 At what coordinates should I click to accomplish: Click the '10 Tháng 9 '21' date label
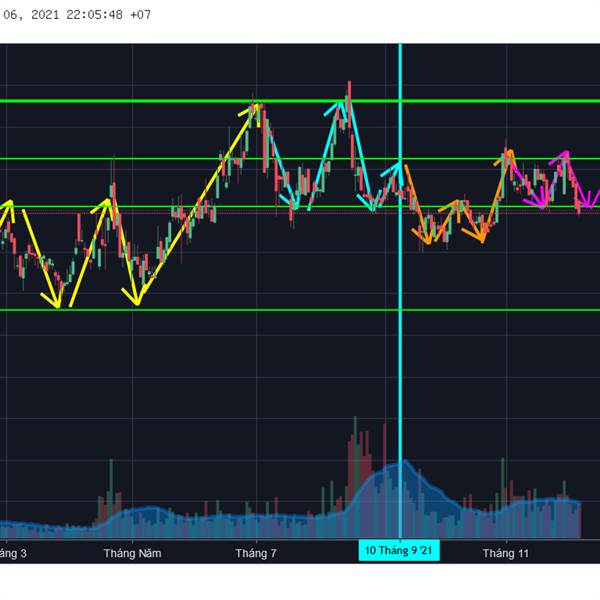399,550
